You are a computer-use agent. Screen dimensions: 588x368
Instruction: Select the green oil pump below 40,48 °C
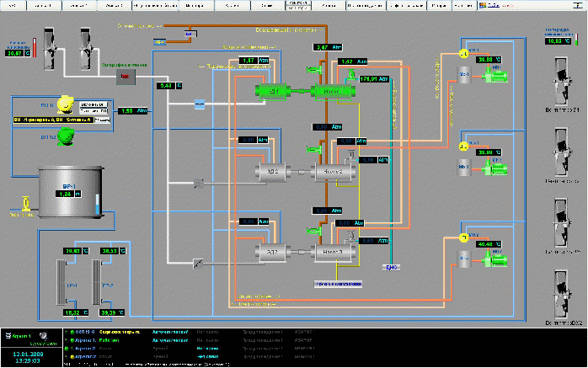494,259
